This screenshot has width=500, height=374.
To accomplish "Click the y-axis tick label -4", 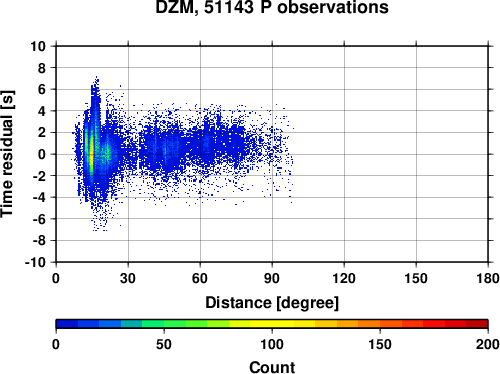I will click(x=39, y=197).
